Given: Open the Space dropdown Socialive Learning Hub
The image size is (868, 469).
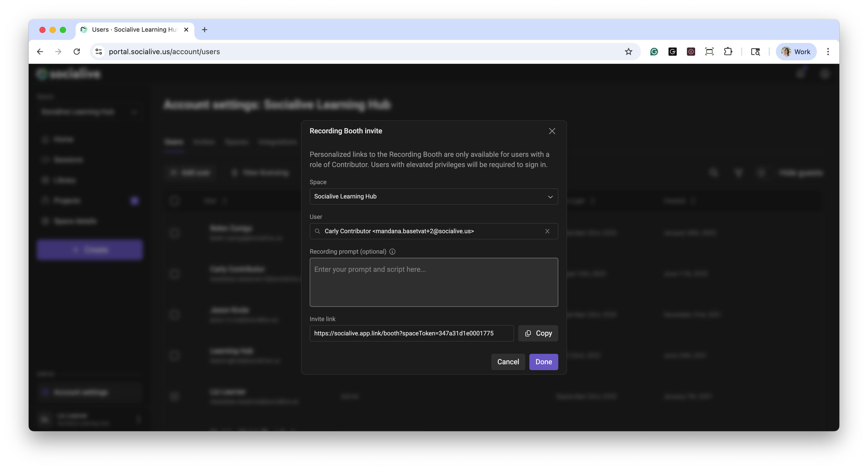Looking at the screenshot, I should 433,196.
